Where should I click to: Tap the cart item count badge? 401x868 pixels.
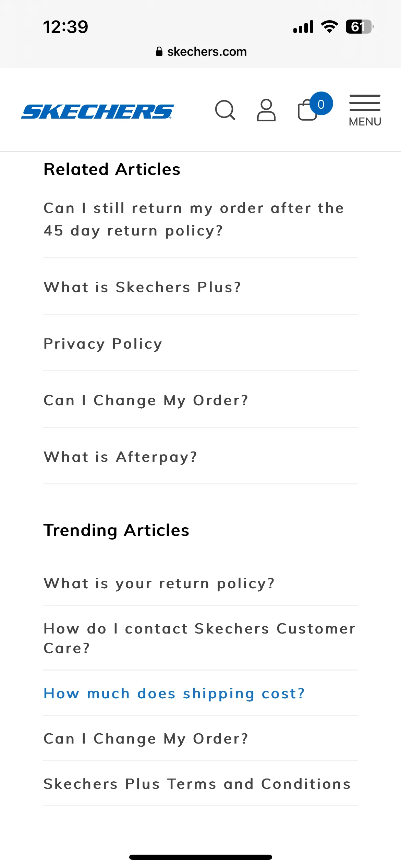point(321,104)
